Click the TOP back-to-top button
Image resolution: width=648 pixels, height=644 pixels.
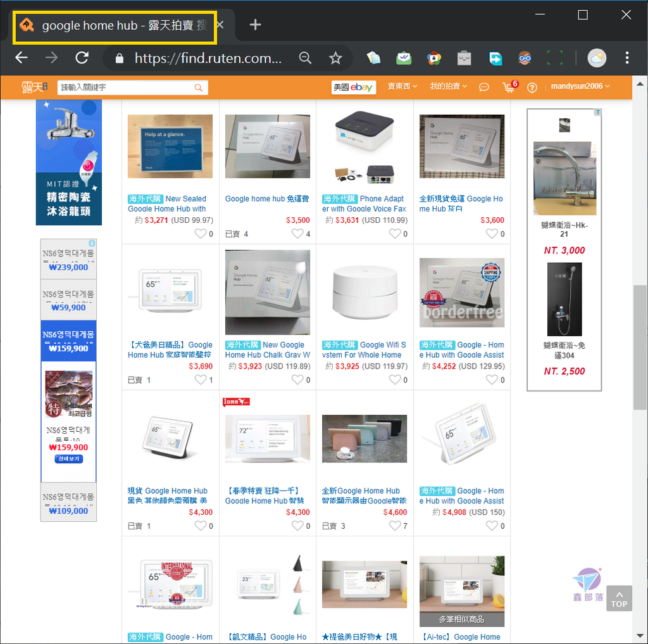(x=619, y=598)
